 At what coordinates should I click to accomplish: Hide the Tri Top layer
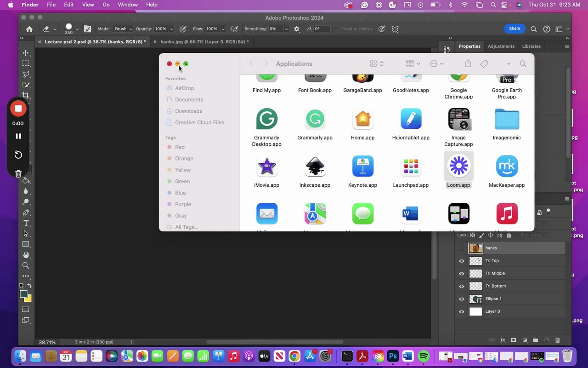click(461, 261)
